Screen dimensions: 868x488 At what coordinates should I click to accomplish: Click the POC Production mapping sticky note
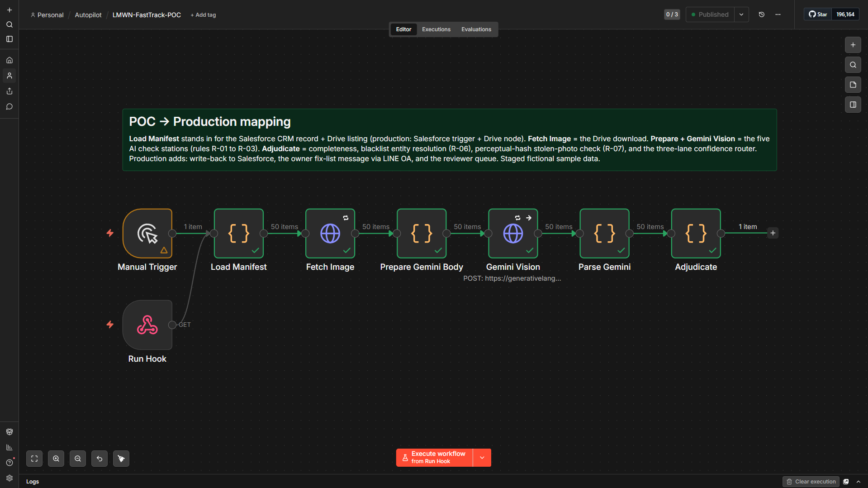click(x=450, y=140)
